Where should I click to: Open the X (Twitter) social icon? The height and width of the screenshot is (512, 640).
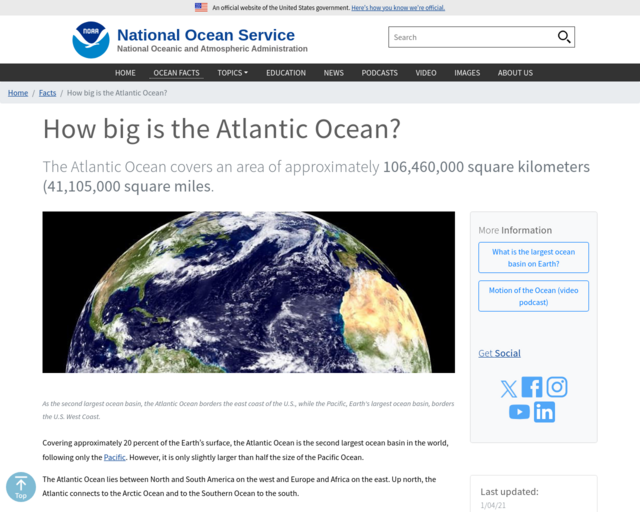click(x=509, y=388)
